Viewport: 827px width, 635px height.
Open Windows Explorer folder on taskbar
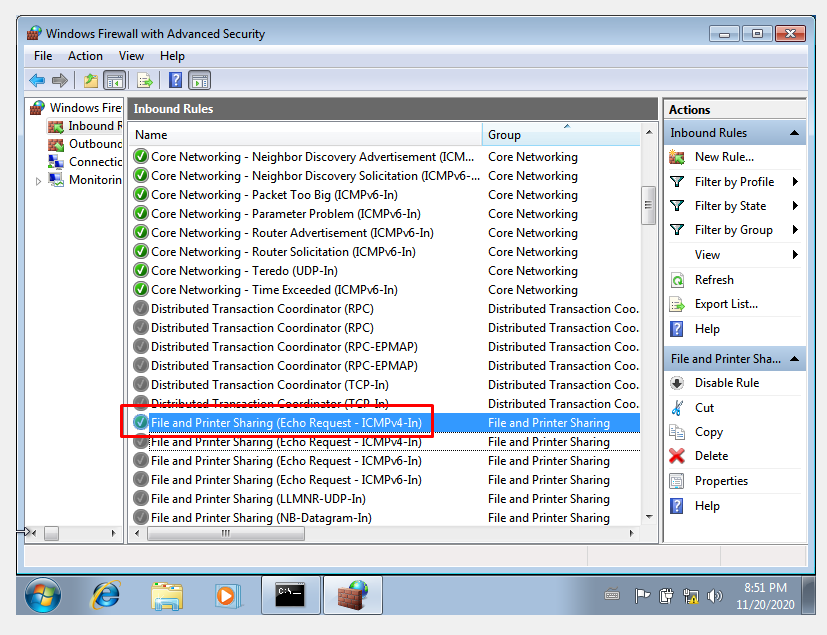click(167, 596)
